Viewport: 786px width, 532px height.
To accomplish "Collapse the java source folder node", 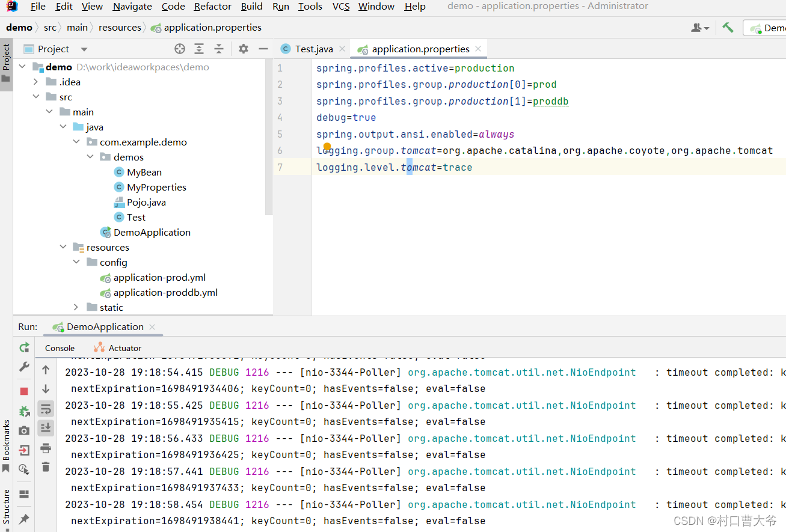I will point(63,127).
